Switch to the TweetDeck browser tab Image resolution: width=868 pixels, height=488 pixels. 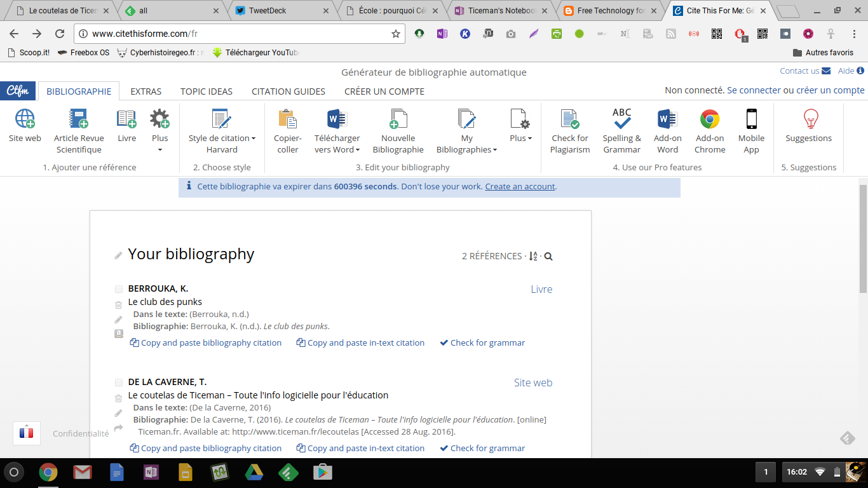280,11
